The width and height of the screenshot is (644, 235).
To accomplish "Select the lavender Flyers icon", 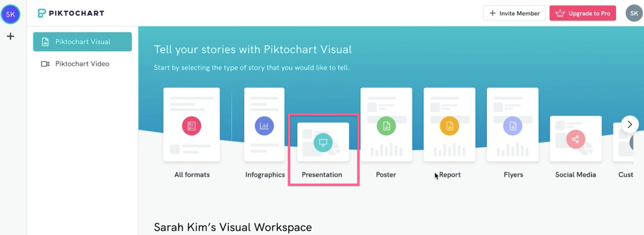I will coord(512,126).
